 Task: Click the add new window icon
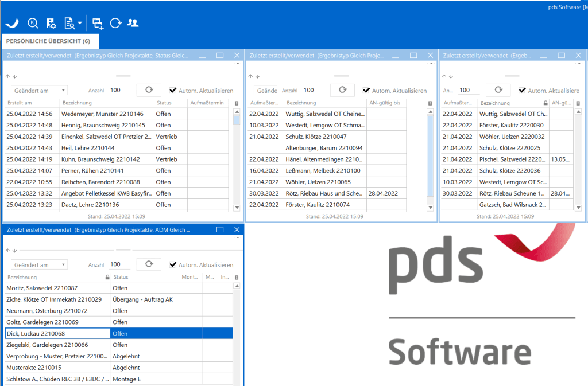coord(98,23)
